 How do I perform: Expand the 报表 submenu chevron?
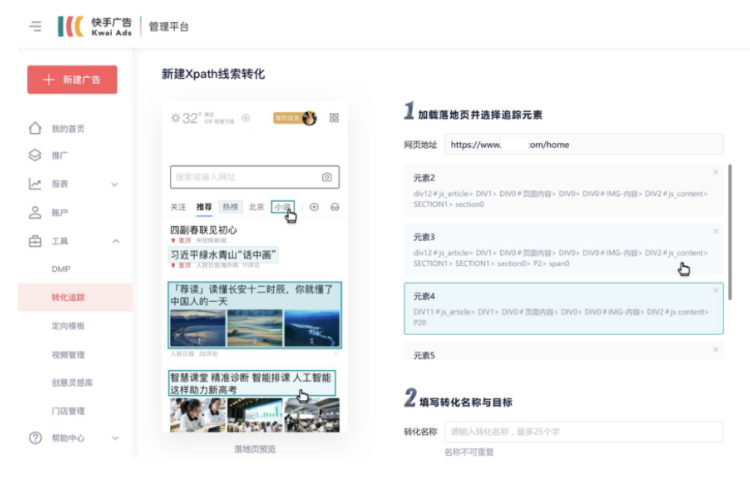pyautogui.click(x=115, y=184)
